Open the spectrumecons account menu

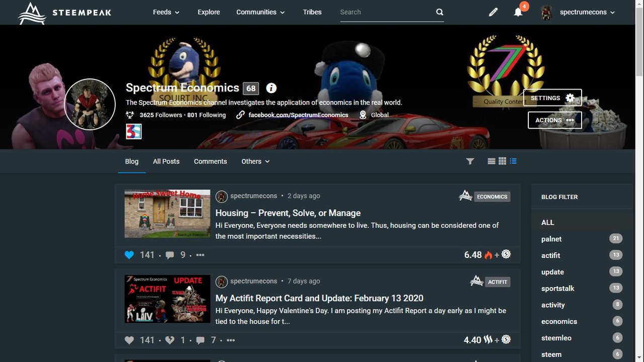578,13
